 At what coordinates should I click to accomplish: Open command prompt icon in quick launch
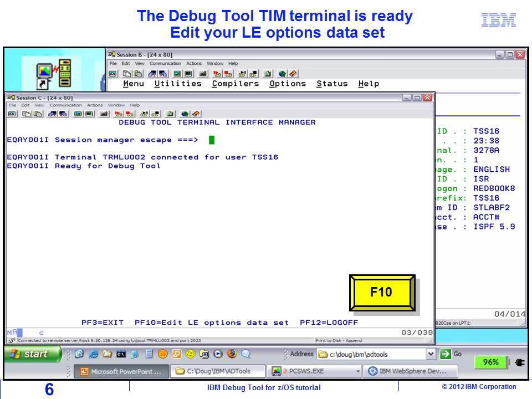[x=121, y=354]
